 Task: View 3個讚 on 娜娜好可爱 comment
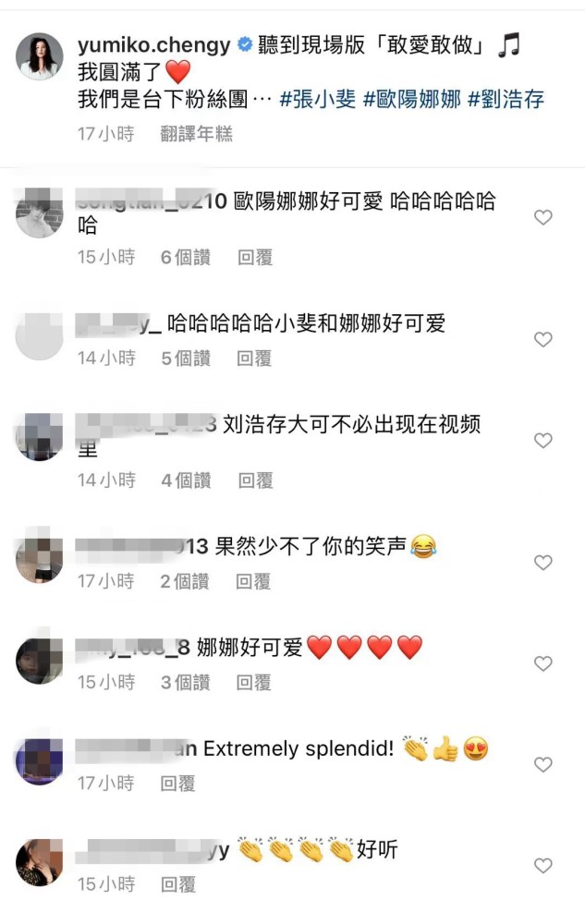click(186, 683)
